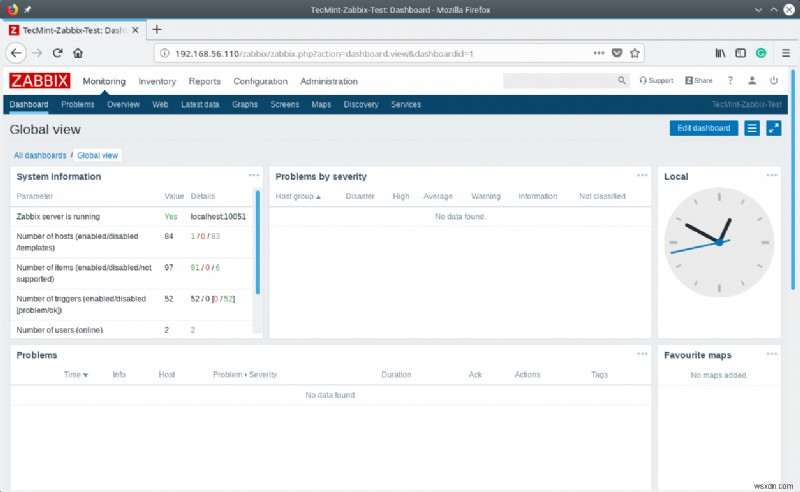This screenshot has height=492, width=800.
Task: Sort Problems by Time column
Action: pyautogui.click(x=76, y=375)
